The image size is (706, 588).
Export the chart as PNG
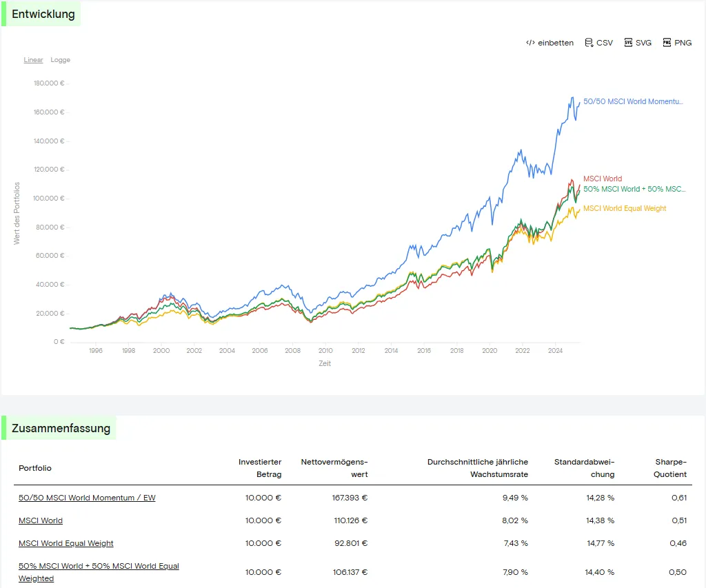[x=677, y=43]
